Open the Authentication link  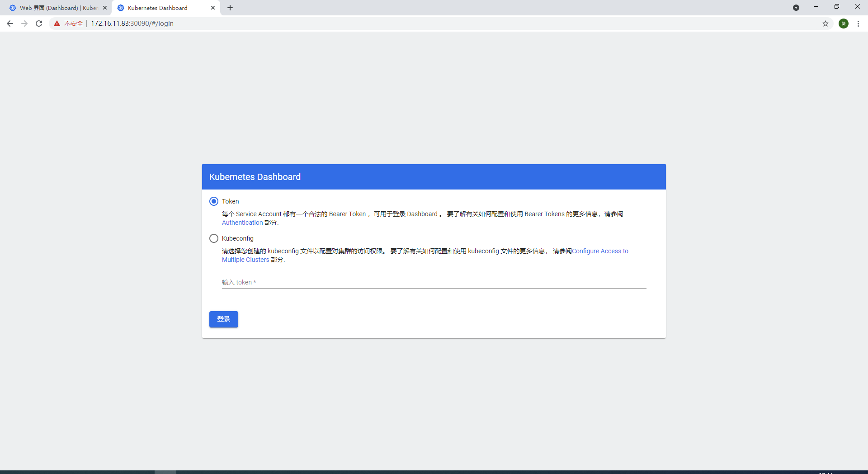click(x=242, y=223)
